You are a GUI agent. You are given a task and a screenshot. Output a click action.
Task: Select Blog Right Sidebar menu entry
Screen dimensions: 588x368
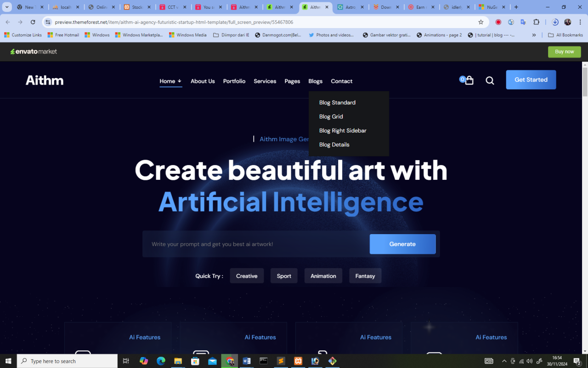click(x=343, y=131)
